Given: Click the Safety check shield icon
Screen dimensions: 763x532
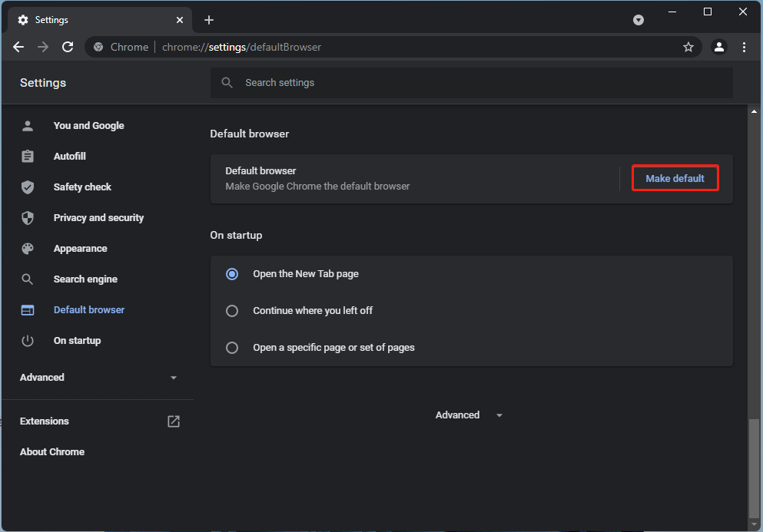Looking at the screenshot, I should point(28,187).
